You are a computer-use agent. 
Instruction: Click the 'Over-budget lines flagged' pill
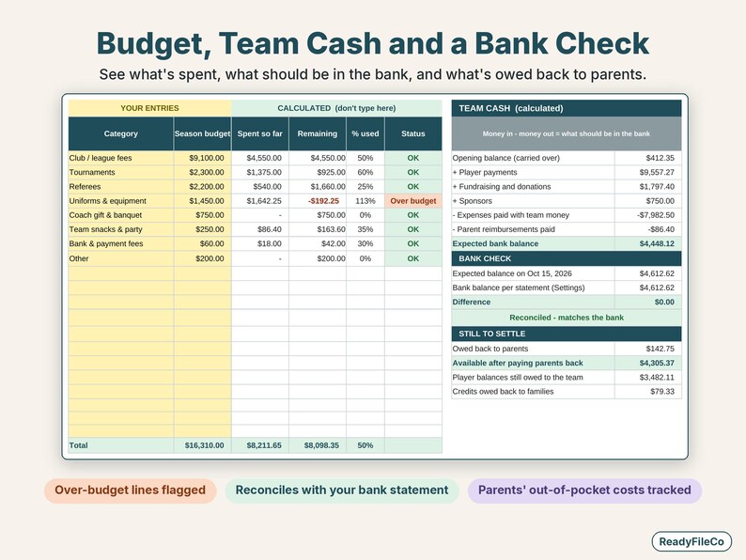[131, 490]
